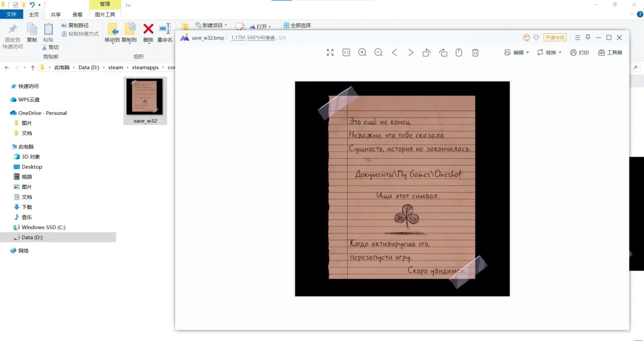This screenshot has height=341, width=644.
Task: Click 固定到快速访问 pin button
Action: (x=13, y=35)
